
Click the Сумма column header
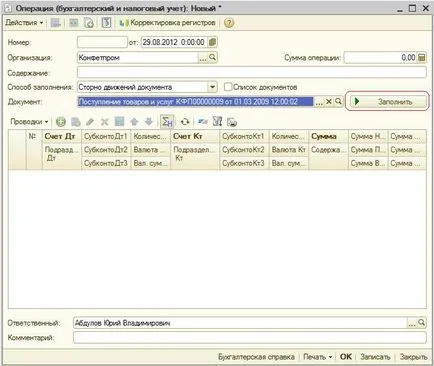(x=328, y=136)
